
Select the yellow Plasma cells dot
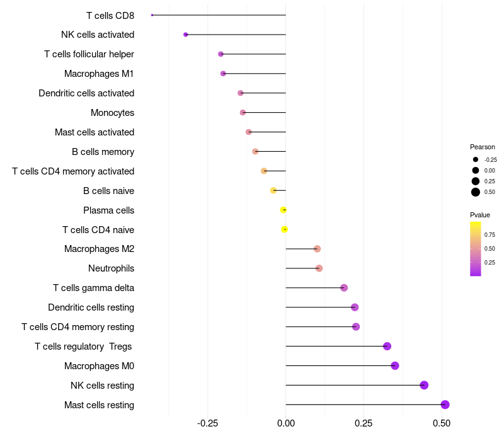[283, 210]
